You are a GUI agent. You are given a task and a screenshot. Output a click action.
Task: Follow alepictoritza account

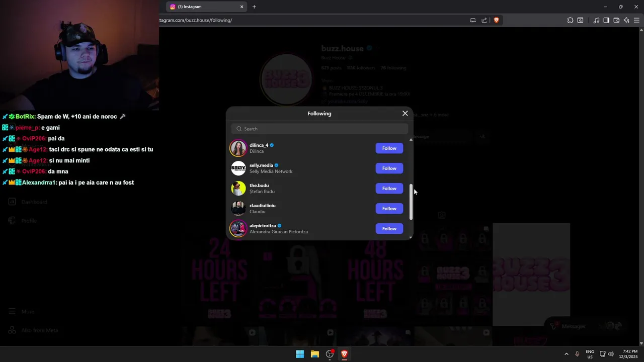389,229
